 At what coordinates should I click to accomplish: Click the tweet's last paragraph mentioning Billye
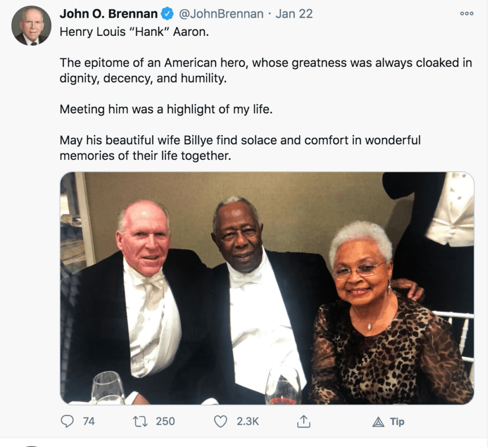[x=240, y=148]
